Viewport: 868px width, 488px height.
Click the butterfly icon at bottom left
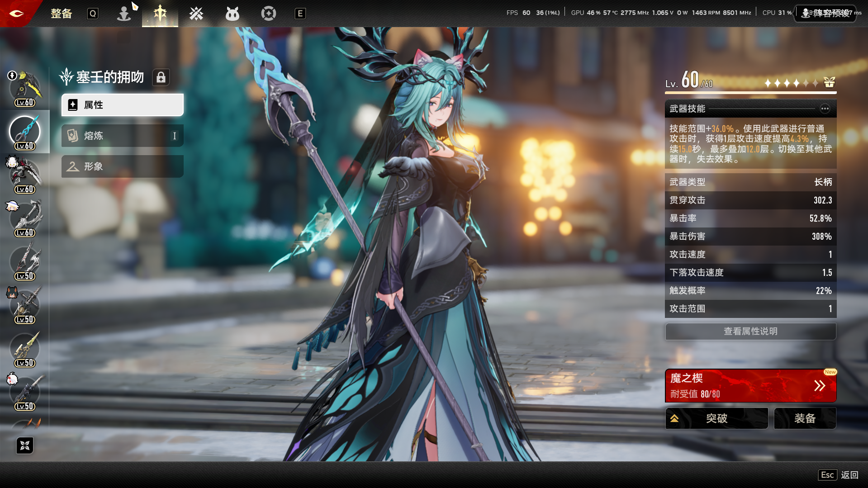(x=25, y=445)
